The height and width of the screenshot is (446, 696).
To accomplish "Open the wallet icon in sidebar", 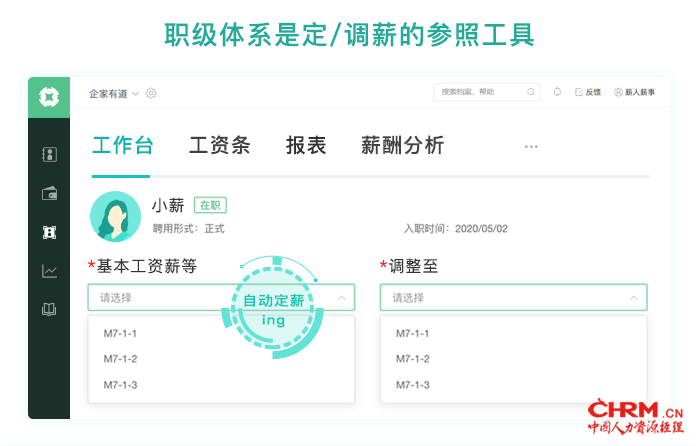I will (49, 193).
